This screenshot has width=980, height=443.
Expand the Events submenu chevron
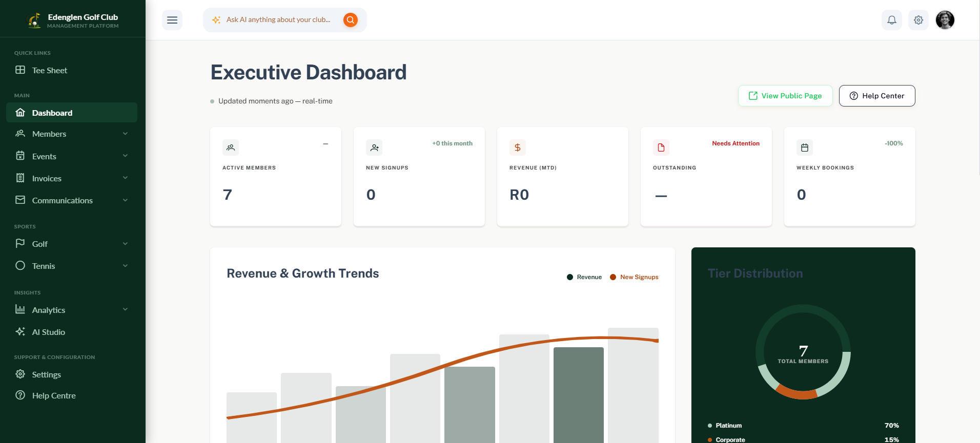[x=125, y=156]
